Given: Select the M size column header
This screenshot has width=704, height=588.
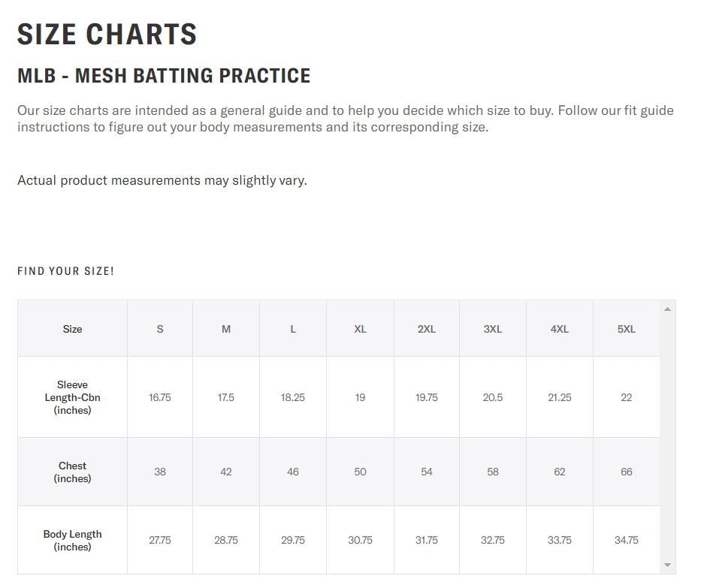Looking at the screenshot, I should tap(226, 329).
